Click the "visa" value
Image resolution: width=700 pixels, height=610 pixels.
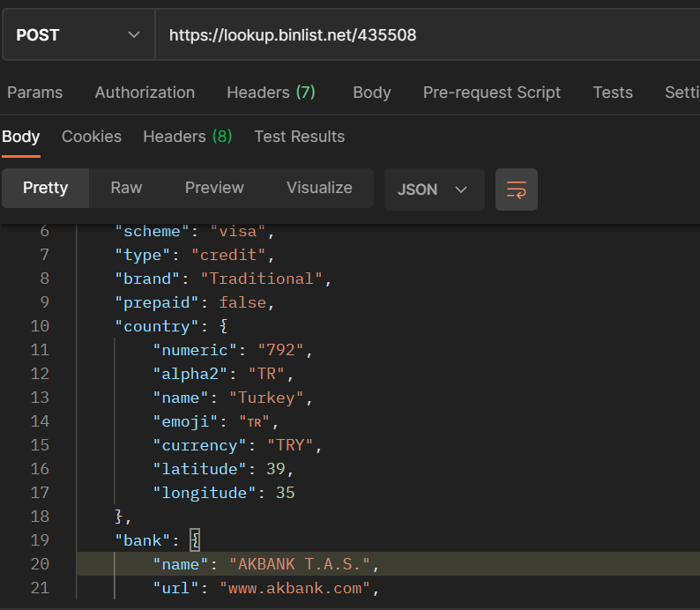click(238, 231)
